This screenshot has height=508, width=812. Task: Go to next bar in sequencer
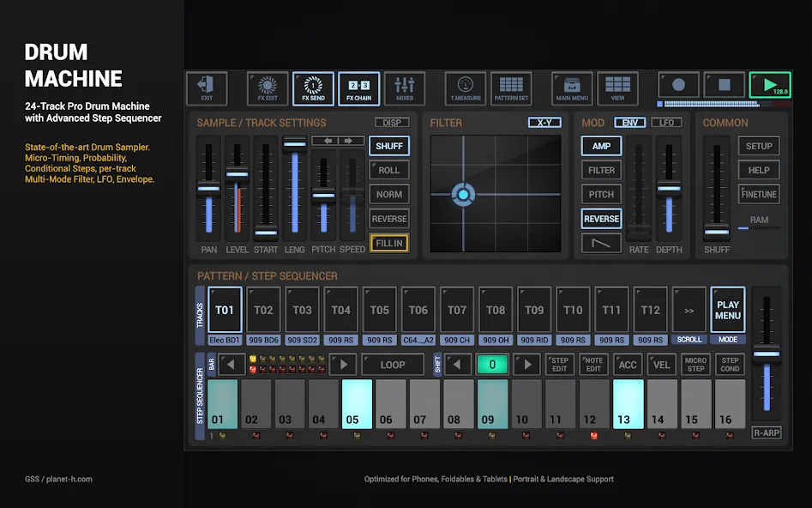coord(343,365)
